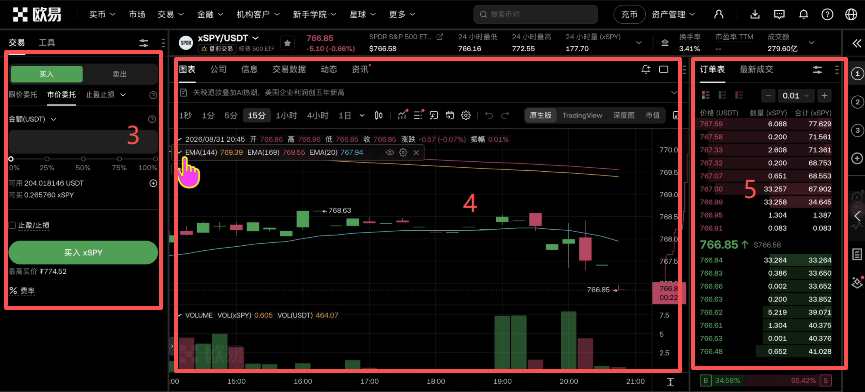
Task: Click the 金额 amount input field
Action: point(83,141)
